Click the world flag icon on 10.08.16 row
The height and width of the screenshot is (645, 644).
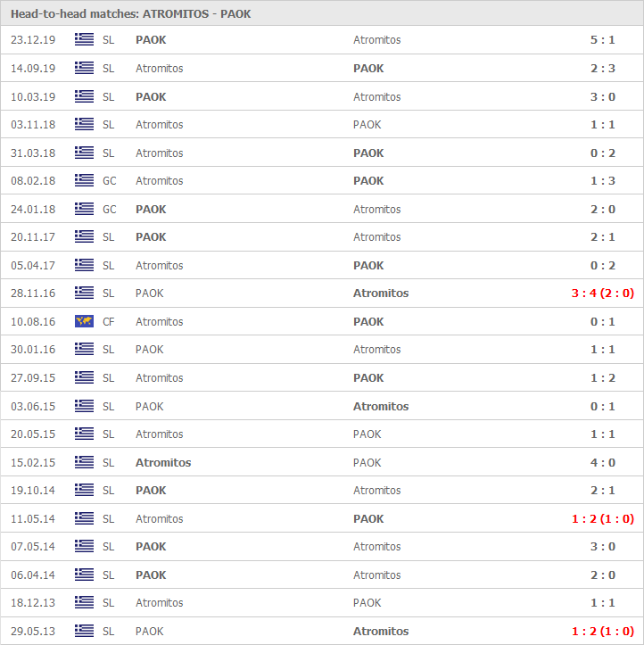click(x=84, y=321)
